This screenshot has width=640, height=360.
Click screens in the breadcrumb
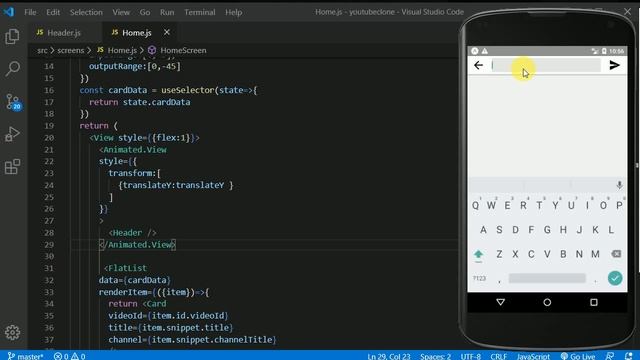coord(71,50)
